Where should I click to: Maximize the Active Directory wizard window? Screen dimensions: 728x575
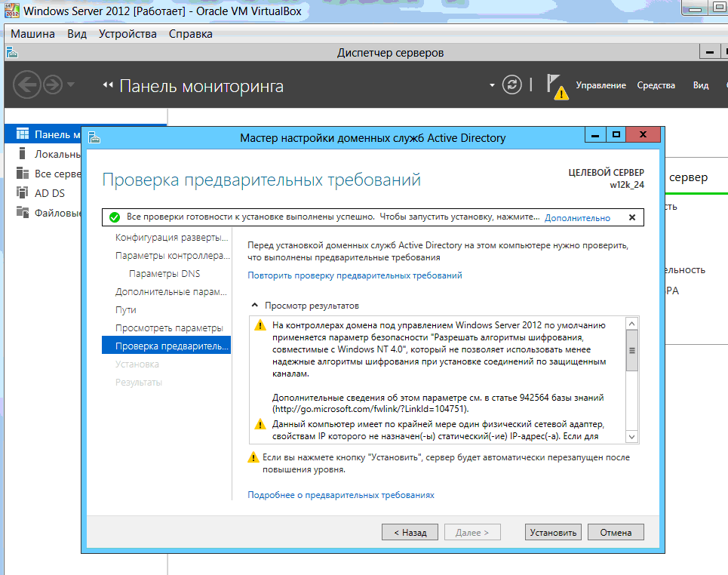(616, 134)
